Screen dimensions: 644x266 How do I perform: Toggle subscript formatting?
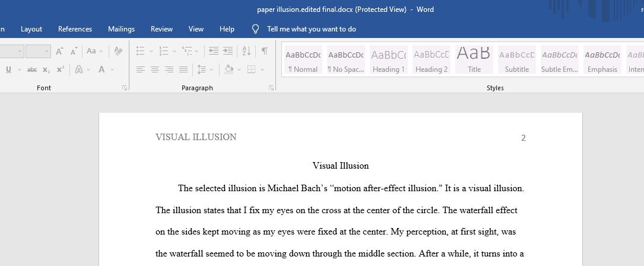pos(46,69)
